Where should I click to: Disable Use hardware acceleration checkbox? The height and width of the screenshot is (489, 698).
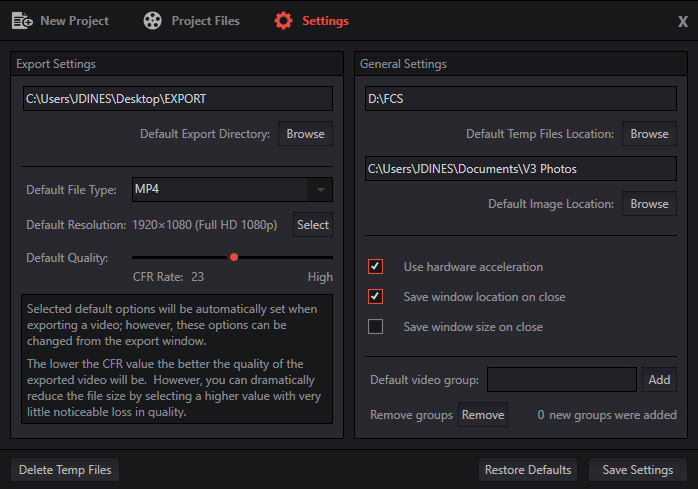tap(375, 266)
